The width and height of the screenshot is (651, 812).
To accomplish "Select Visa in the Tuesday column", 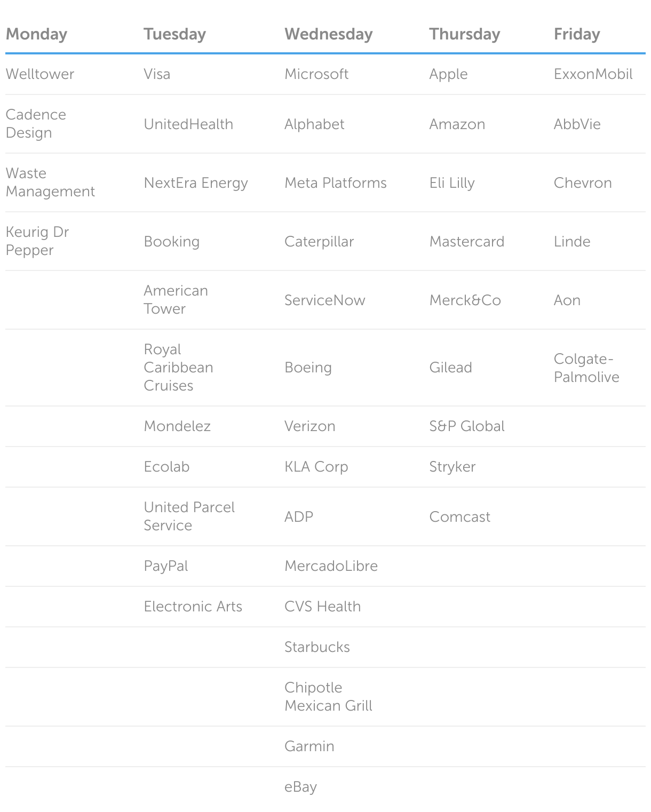I will [157, 74].
